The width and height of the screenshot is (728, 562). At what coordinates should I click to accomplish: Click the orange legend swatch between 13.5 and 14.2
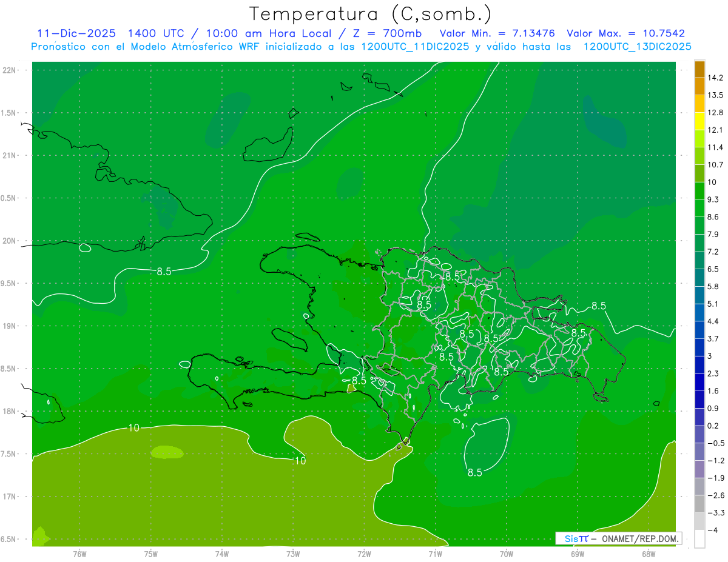[x=699, y=87]
